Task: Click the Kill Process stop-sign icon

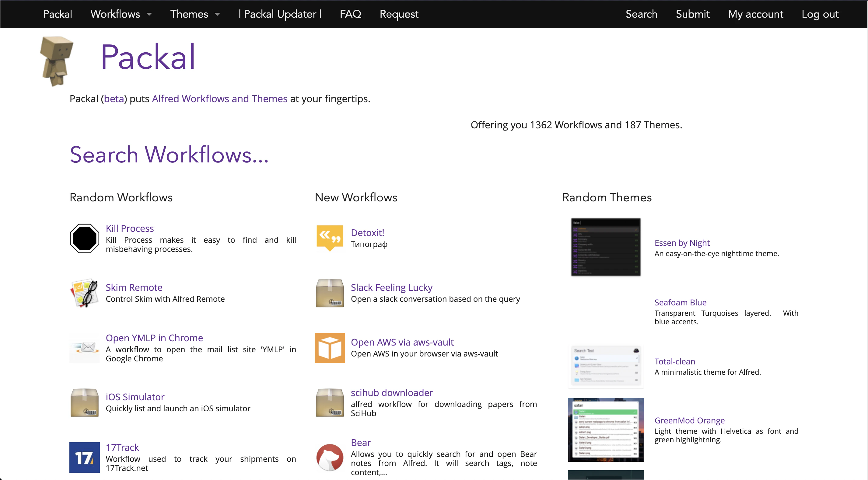Action: click(84, 238)
